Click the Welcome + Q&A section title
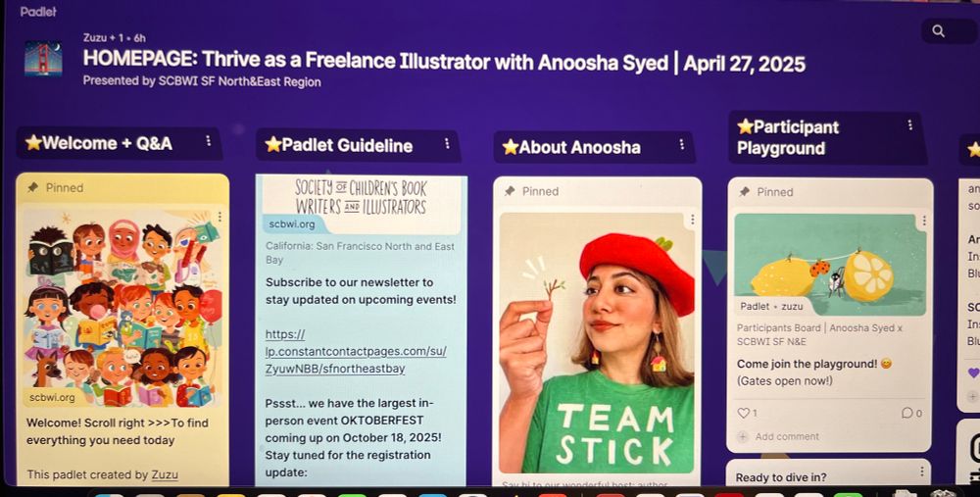 99,143
